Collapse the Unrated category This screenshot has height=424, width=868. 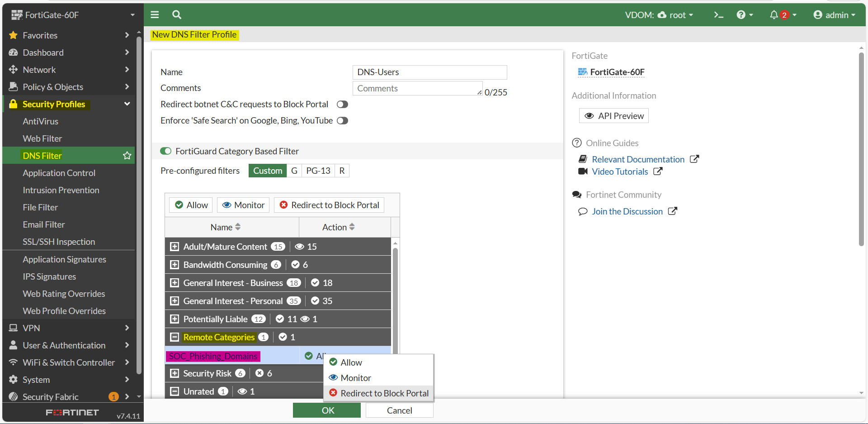pyautogui.click(x=175, y=391)
